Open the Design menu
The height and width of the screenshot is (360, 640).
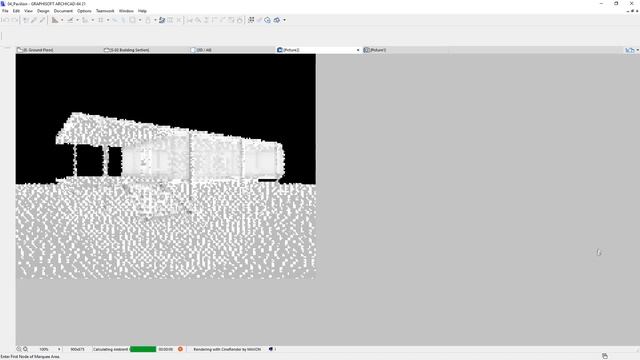point(43,11)
